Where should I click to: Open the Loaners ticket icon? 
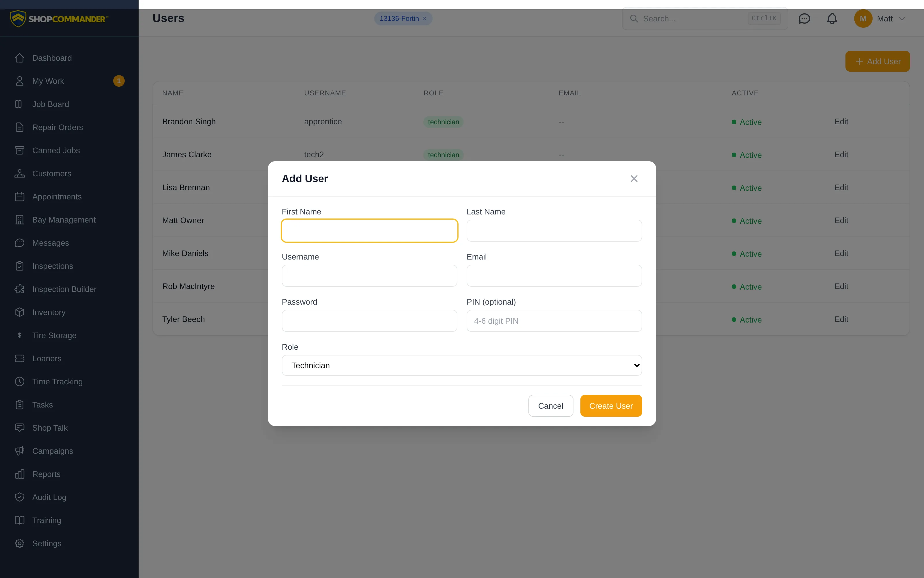tap(19, 359)
